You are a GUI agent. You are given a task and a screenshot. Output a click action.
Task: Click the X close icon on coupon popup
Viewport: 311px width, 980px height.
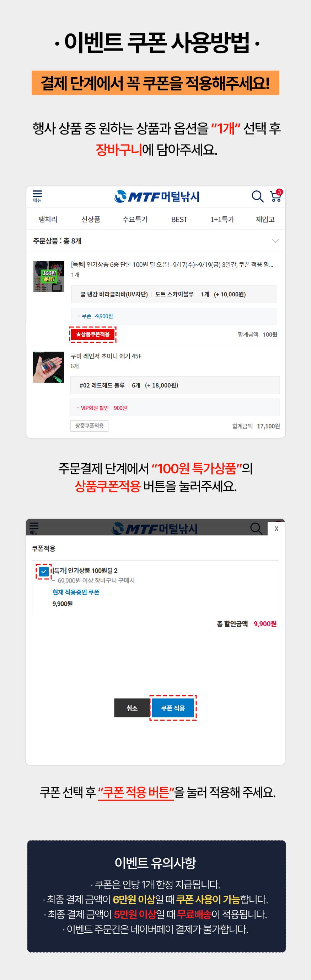(x=277, y=528)
